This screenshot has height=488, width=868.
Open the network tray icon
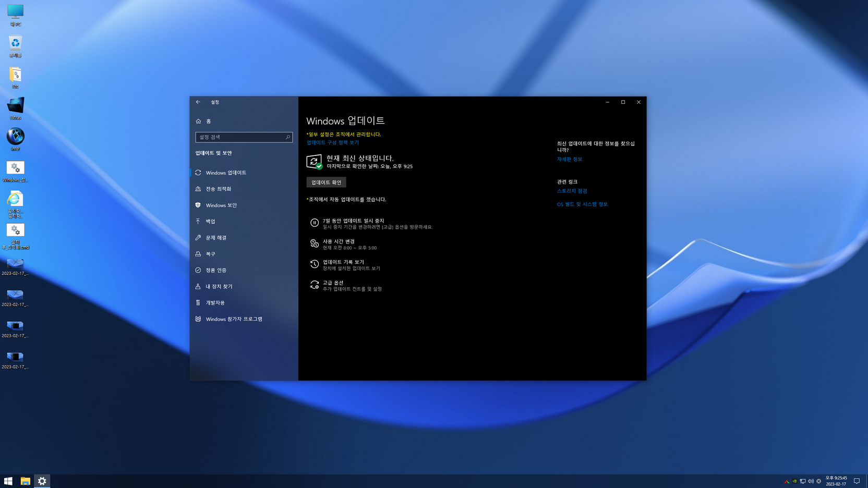click(803, 481)
